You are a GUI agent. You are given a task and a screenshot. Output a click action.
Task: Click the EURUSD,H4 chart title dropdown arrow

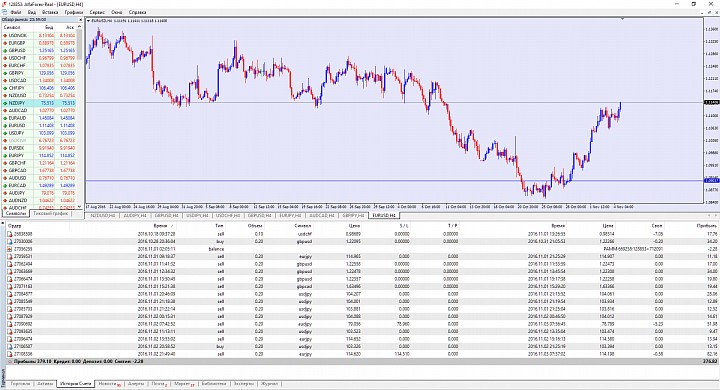[x=89, y=21]
